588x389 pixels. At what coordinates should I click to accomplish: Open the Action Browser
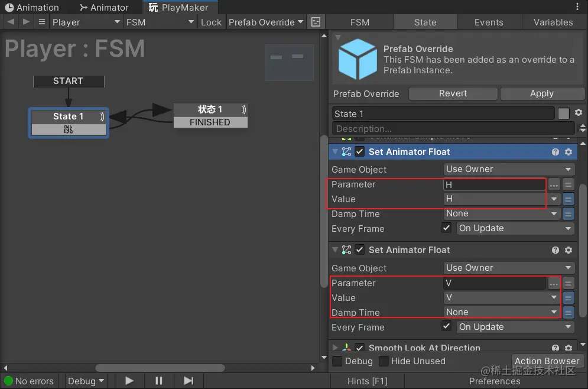coord(547,361)
